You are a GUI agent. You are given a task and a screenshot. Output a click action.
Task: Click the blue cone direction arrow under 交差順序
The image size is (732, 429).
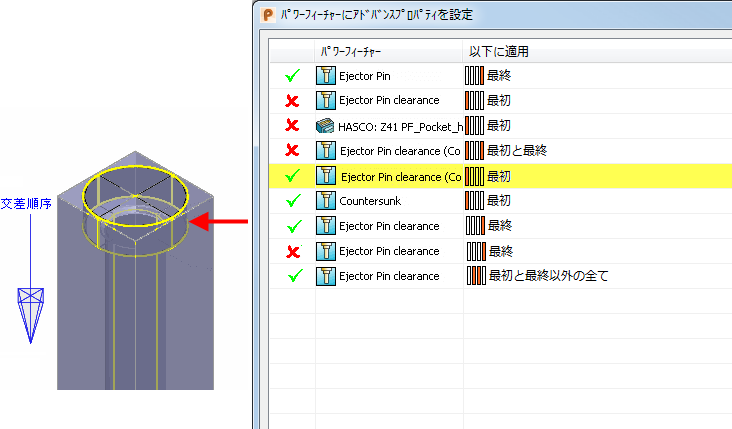tap(31, 316)
